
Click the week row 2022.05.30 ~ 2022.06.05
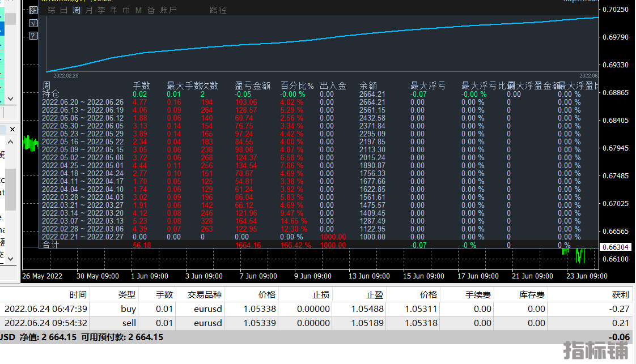pyautogui.click(x=83, y=126)
